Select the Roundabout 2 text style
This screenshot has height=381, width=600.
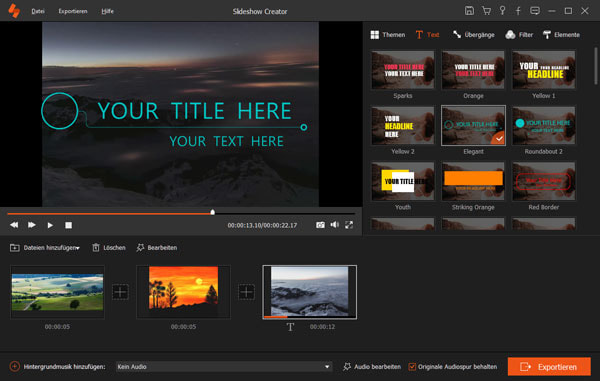[544, 125]
